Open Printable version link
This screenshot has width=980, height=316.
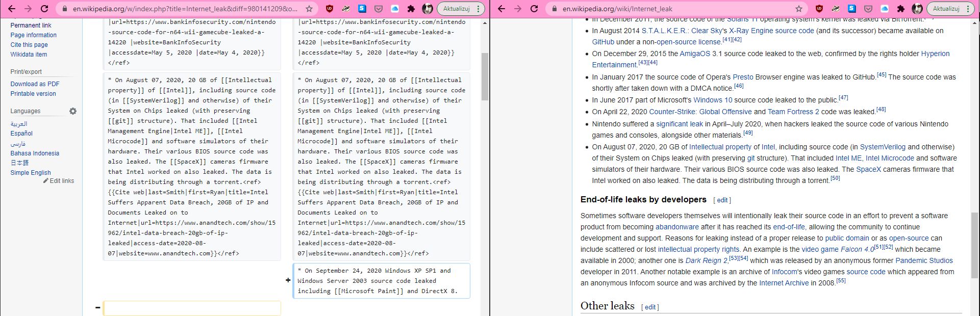[x=33, y=94]
